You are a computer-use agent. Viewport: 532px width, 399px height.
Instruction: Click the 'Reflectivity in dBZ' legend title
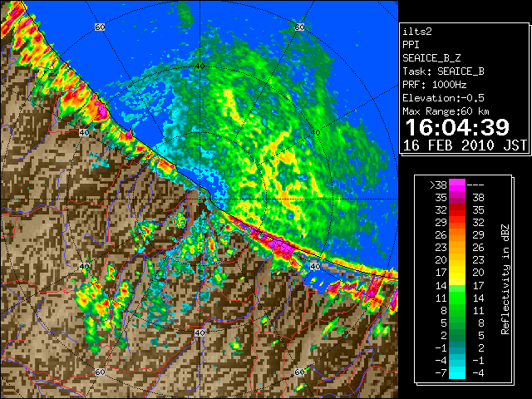coord(505,279)
